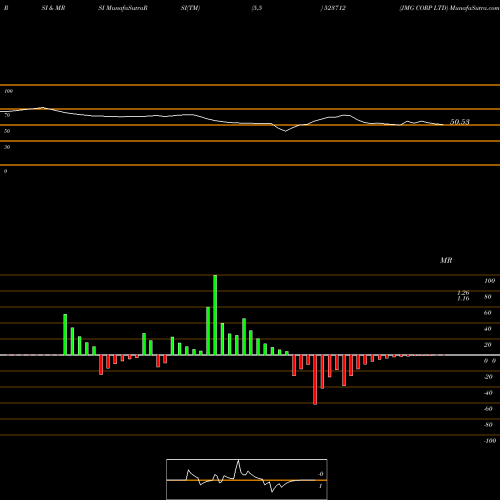Image resolution: width=500 pixels, height=500 pixels.
Task: Click the RSI axis label 70
Action: click(7, 115)
